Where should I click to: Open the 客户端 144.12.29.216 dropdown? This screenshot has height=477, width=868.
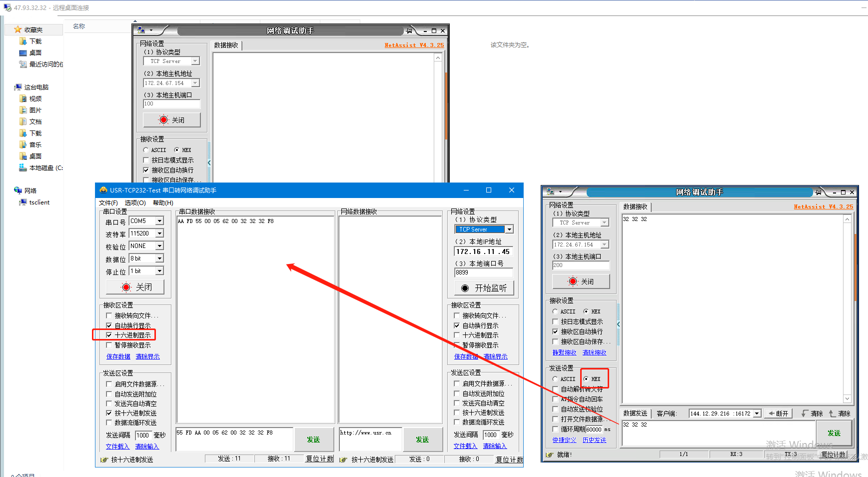pos(757,413)
